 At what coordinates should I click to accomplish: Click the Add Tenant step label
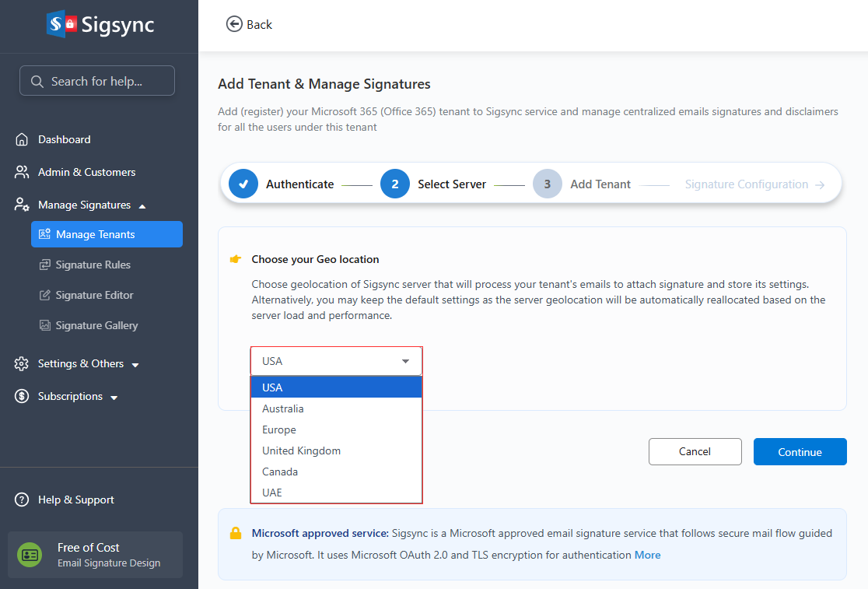[600, 184]
